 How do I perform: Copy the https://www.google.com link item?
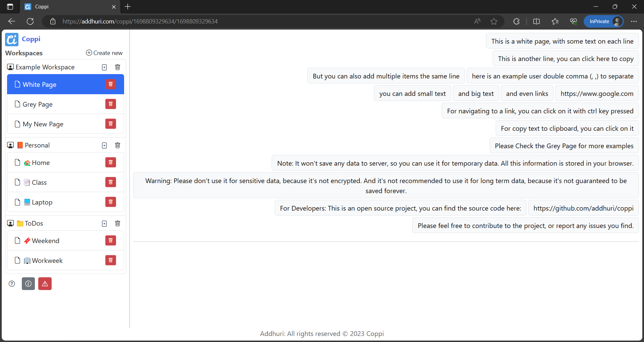tap(597, 94)
